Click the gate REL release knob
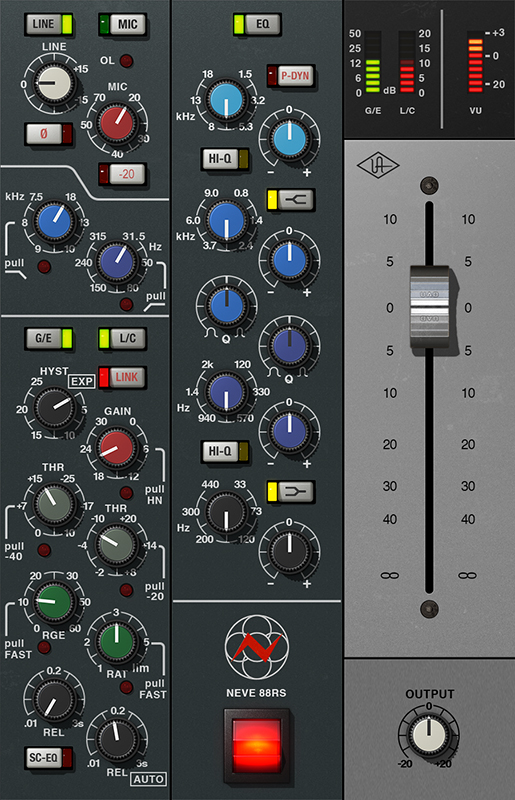515x800 pixels. (x=53, y=699)
